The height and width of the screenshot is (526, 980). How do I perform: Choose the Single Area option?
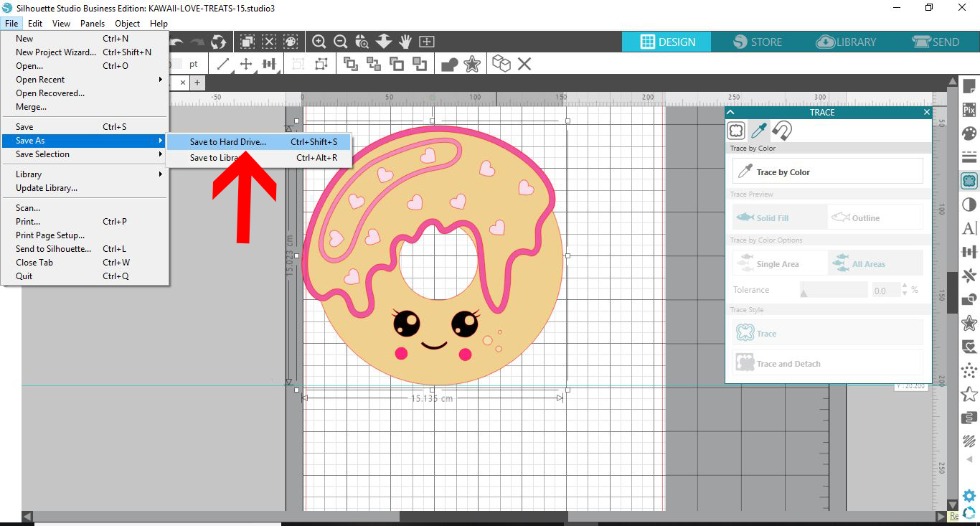point(780,263)
